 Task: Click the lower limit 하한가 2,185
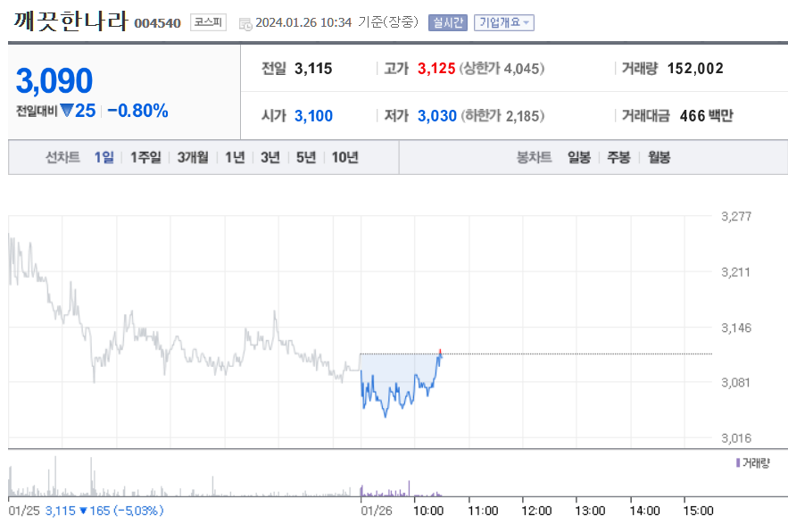tap(502, 116)
